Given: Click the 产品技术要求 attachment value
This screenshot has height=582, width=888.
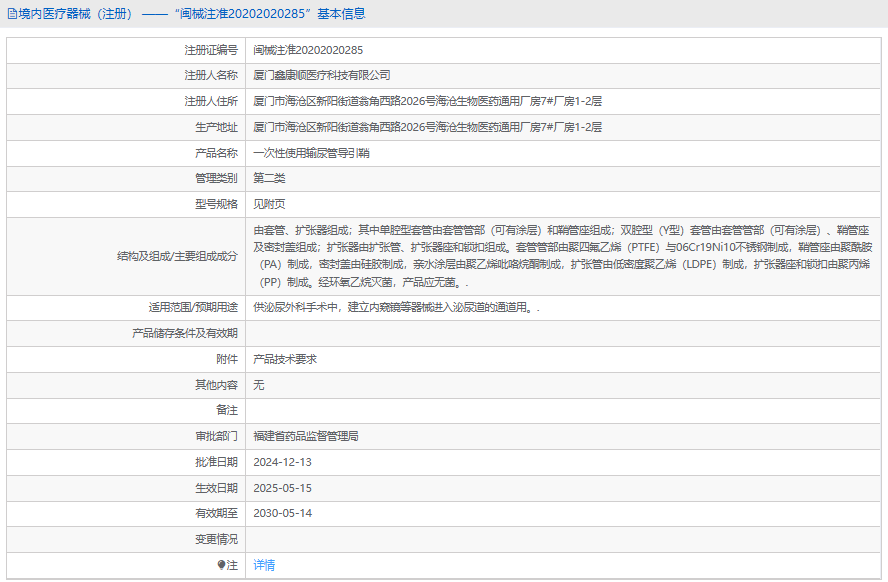Looking at the screenshot, I should (x=285, y=360).
